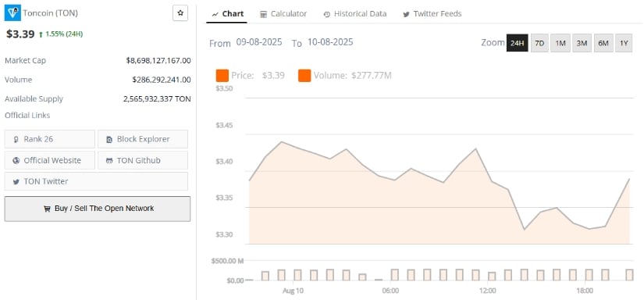
Task: Click the Aug 10 axis label
Action: (x=294, y=291)
